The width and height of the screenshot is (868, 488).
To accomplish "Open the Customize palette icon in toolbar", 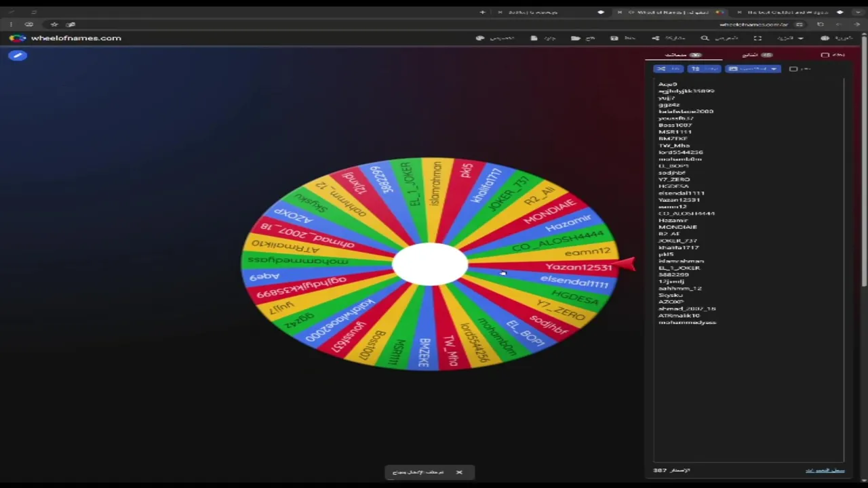I will point(479,38).
